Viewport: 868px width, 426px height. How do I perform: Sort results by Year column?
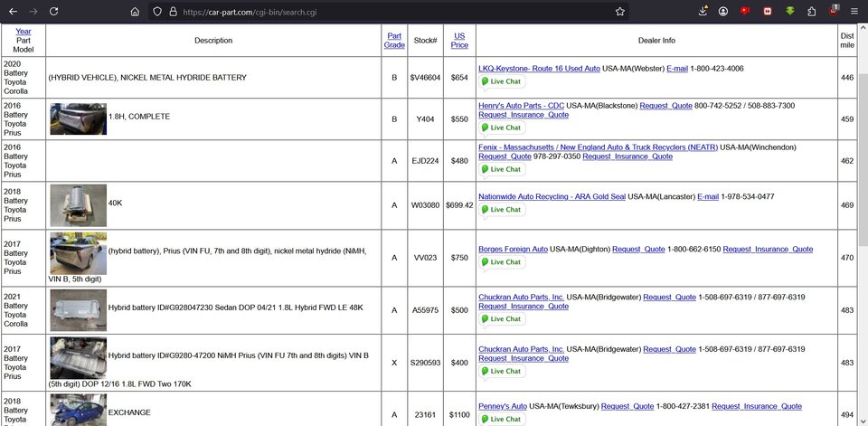(24, 32)
